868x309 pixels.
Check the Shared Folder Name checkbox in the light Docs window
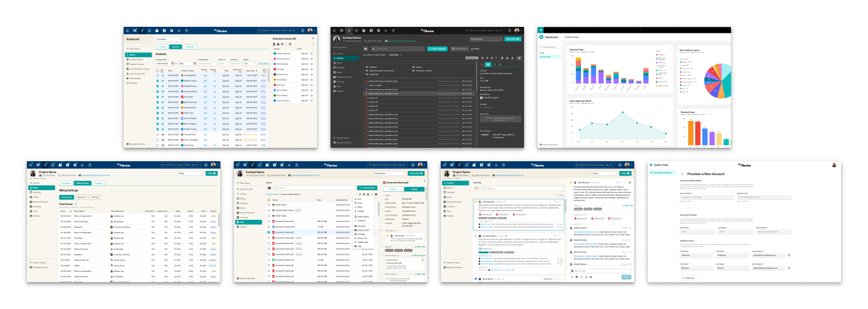tap(269, 210)
